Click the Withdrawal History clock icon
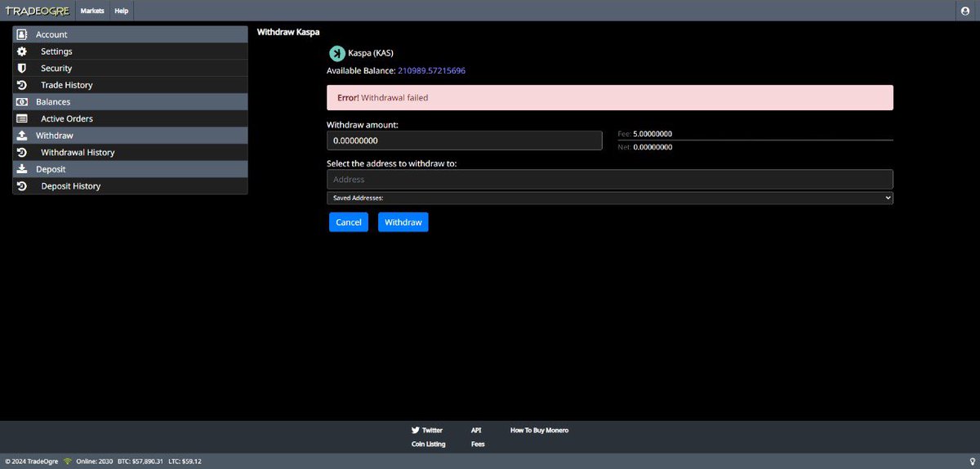This screenshot has width=980, height=469. coord(22,153)
